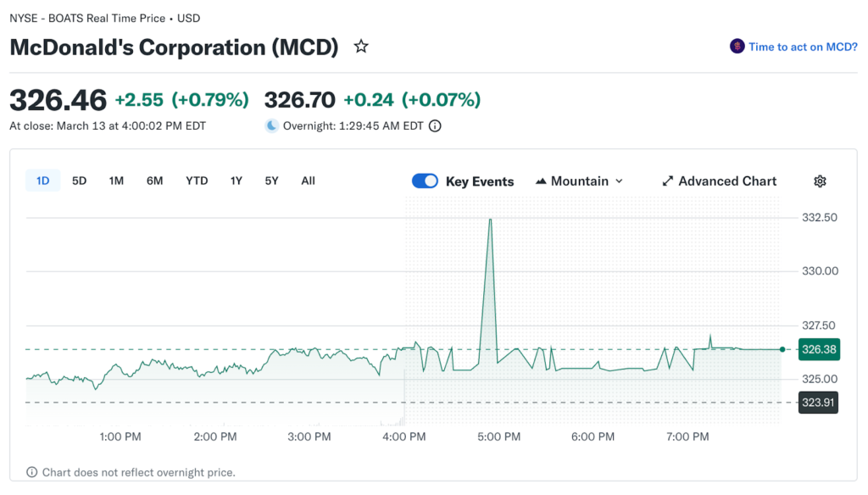Click the price spike near 5:00 PM

[490, 220]
